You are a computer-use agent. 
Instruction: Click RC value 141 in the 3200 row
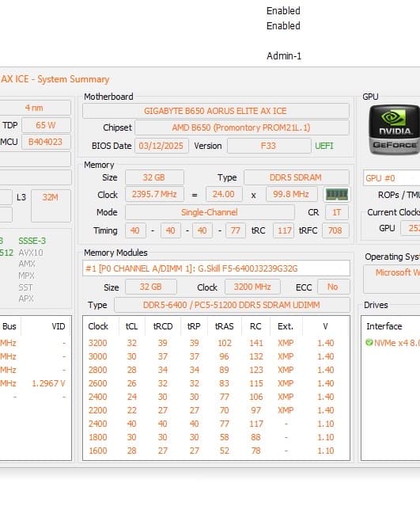pyautogui.click(x=256, y=343)
